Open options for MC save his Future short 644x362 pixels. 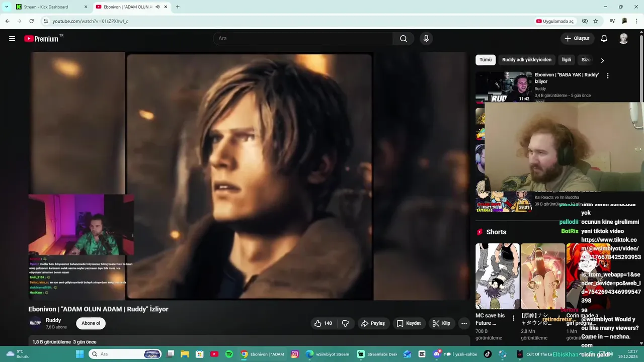point(513,318)
